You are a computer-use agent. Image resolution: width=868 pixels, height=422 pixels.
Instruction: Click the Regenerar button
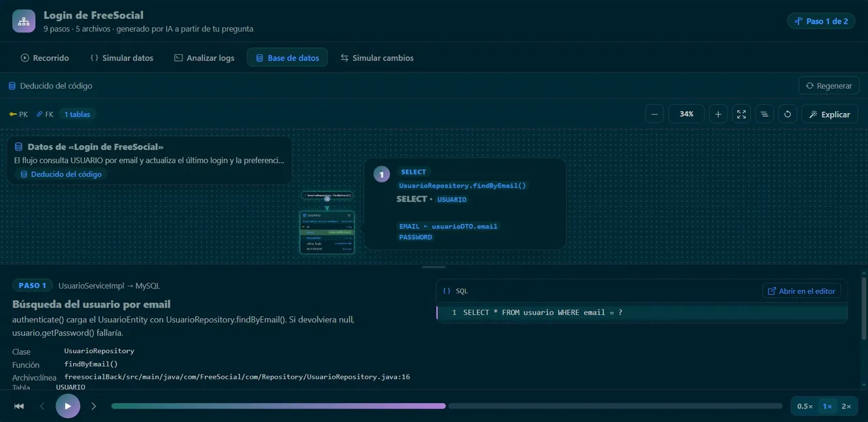[x=829, y=86]
